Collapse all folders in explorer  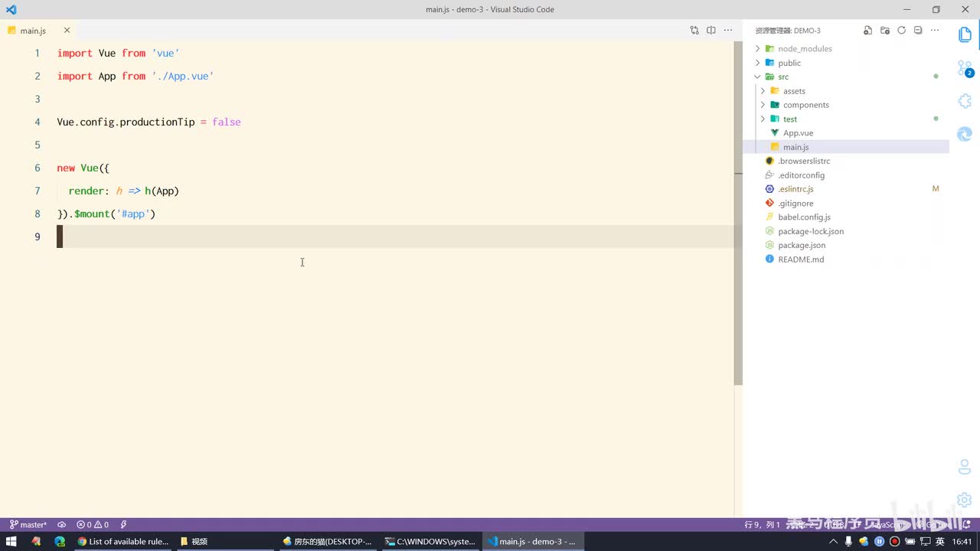[918, 31]
